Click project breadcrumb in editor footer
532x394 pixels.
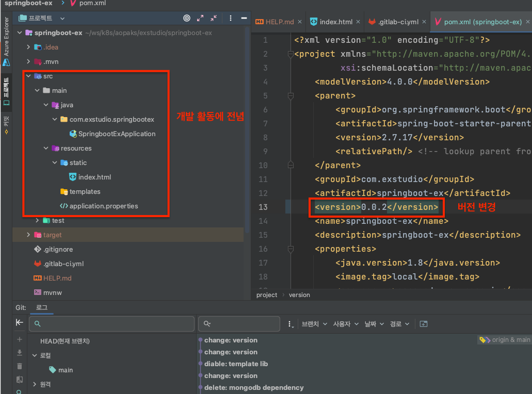(x=267, y=295)
